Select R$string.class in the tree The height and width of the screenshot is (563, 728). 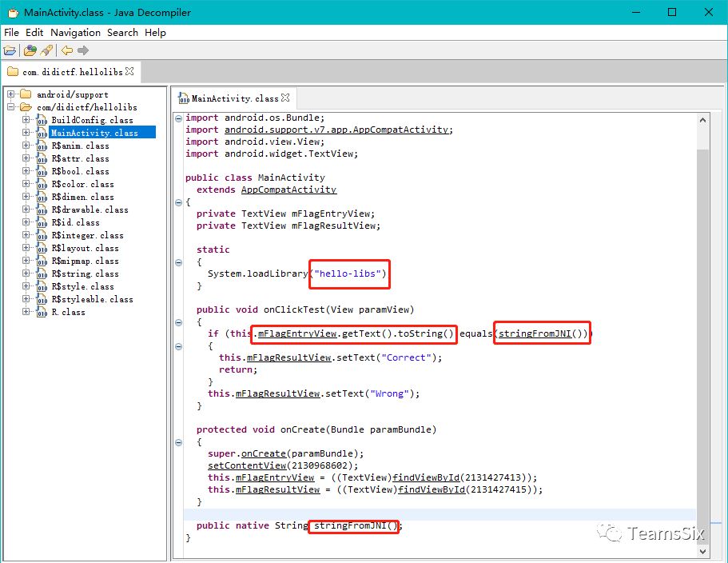(85, 274)
